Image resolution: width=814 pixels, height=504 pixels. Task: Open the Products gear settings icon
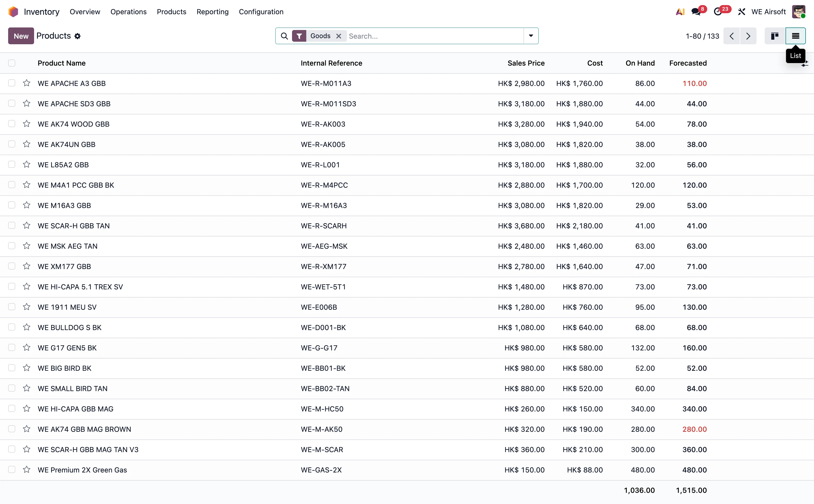tap(77, 36)
